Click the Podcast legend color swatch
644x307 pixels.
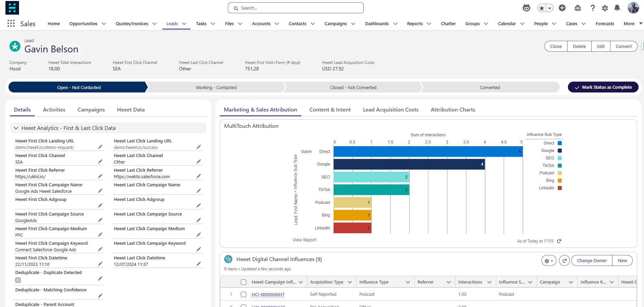click(560, 173)
